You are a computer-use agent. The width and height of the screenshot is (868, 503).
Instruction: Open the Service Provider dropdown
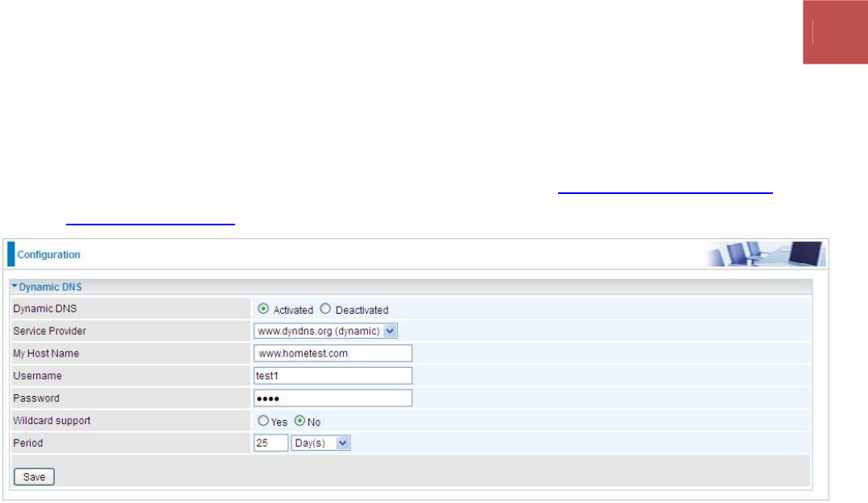325,331
